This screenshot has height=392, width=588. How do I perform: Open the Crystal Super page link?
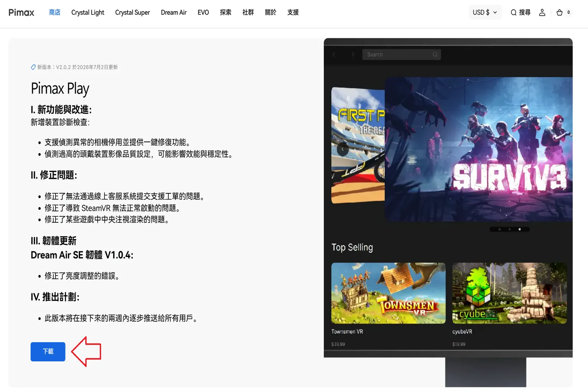click(132, 12)
